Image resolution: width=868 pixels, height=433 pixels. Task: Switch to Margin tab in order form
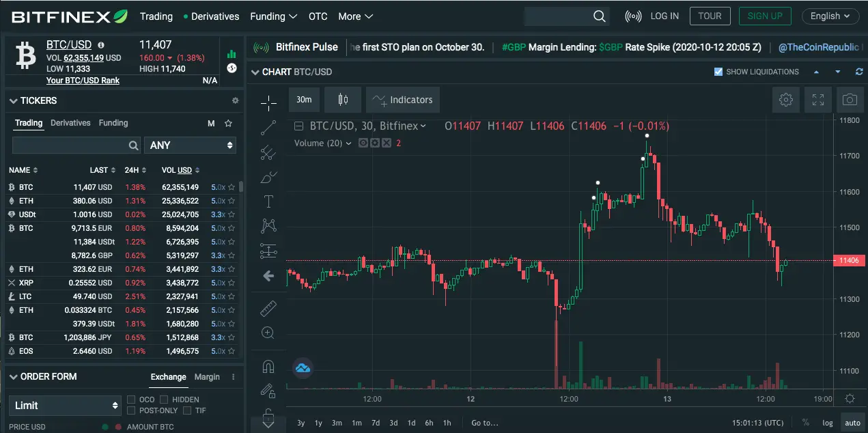point(207,377)
